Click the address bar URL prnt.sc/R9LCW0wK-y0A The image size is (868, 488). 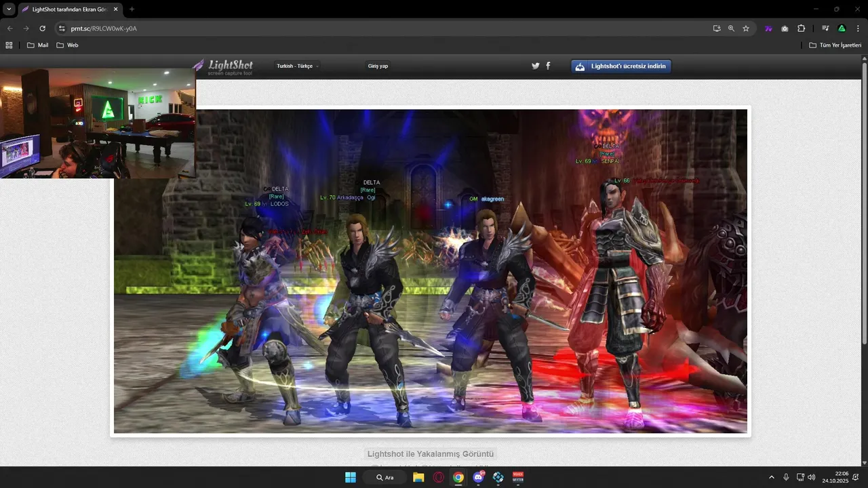point(104,28)
